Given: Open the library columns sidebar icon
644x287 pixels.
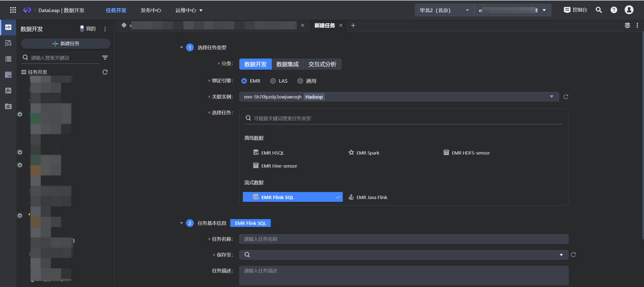Looking at the screenshot, I should (x=8, y=75).
